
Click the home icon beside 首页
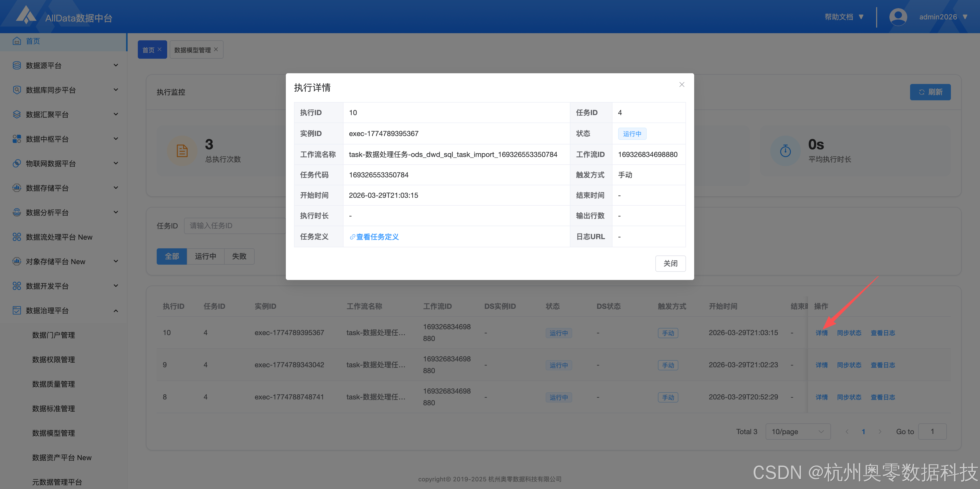point(17,41)
